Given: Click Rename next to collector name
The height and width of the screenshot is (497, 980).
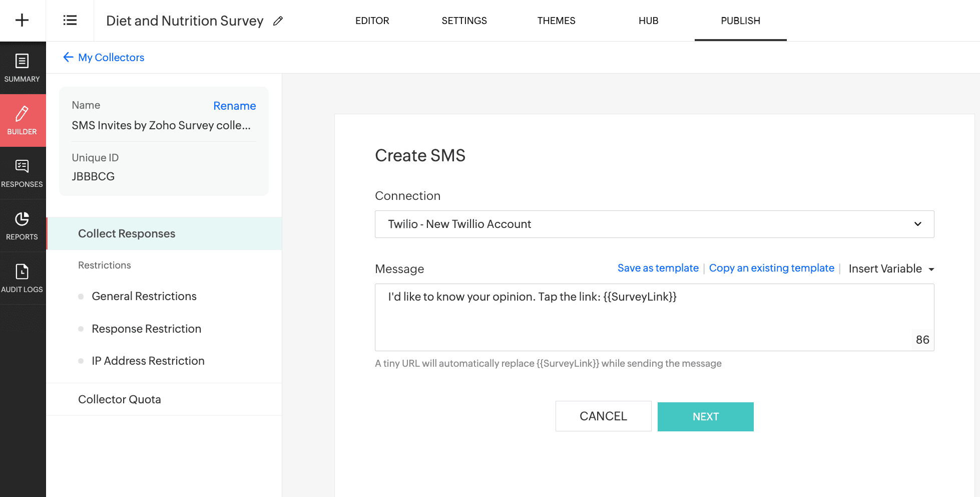Looking at the screenshot, I should [x=234, y=106].
